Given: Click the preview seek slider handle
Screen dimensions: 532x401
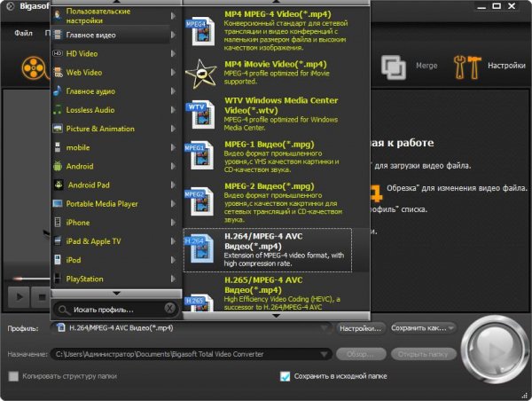Looking at the screenshot, I should point(18,279).
